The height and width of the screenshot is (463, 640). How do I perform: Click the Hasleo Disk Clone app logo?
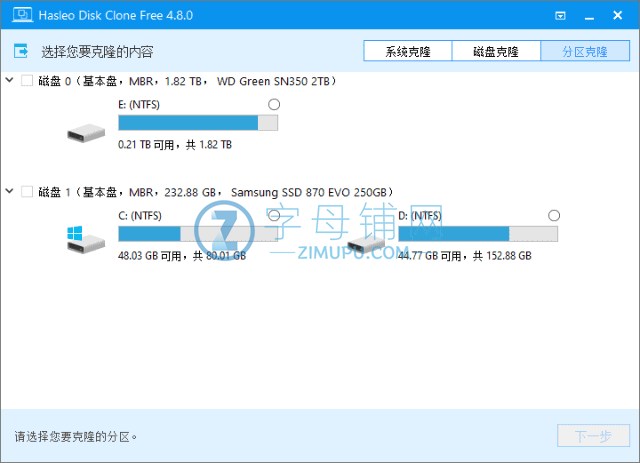click(22, 15)
